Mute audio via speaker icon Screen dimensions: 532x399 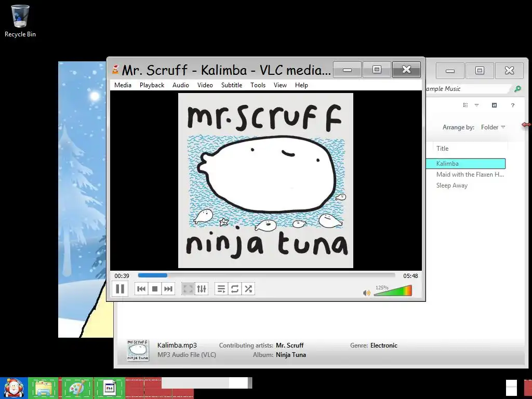(366, 293)
